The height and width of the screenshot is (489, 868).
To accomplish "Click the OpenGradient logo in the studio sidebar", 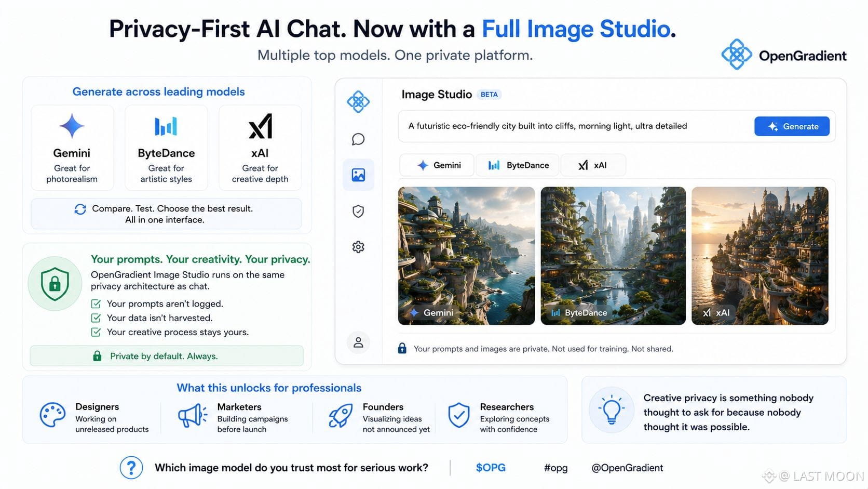I will 358,101.
